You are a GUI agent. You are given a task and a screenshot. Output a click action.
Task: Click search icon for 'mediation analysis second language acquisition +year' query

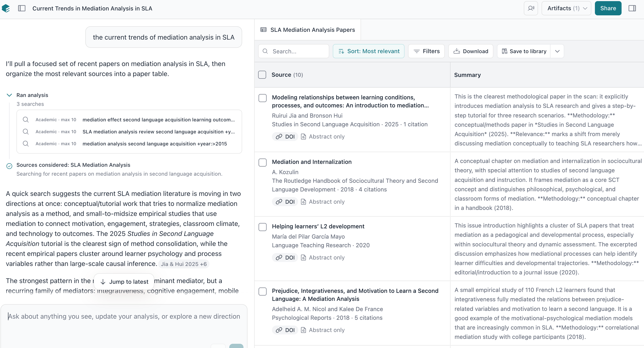coord(26,144)
